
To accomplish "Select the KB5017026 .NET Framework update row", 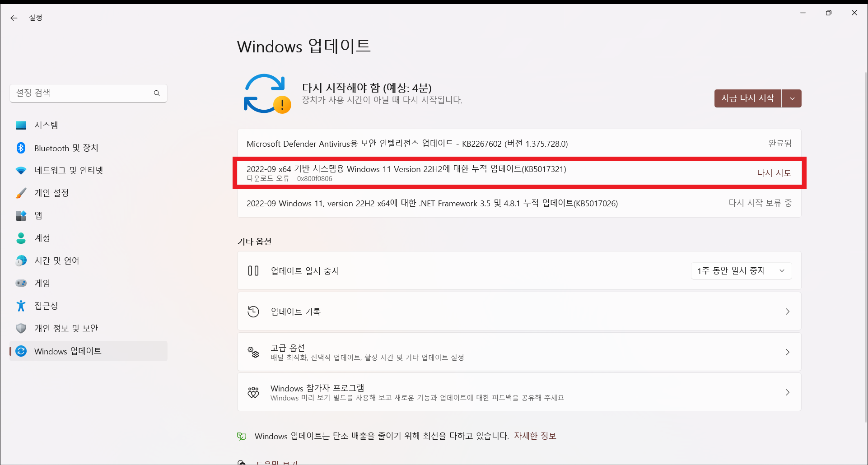I will click(x=519, y=204).
